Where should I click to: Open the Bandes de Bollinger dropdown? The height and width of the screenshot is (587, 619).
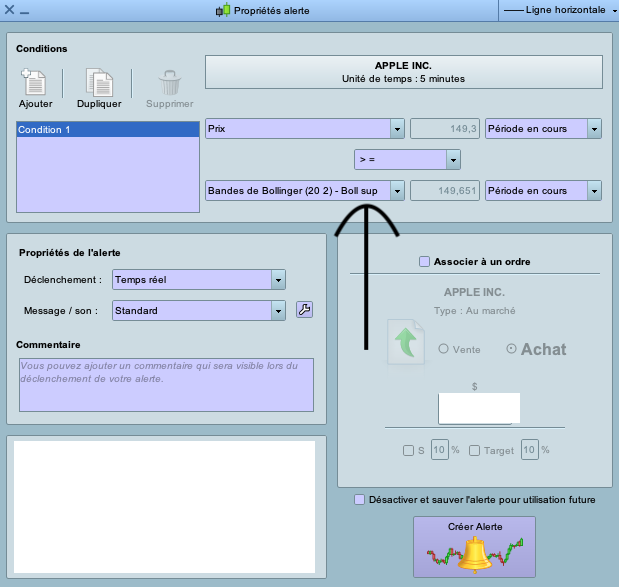coord(305,191)
